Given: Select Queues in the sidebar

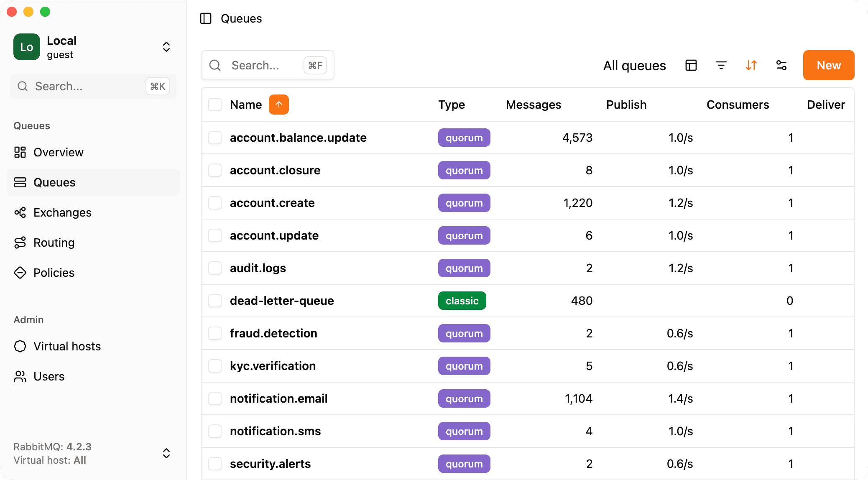Looking at the screenshot, I should pyautogui.click(x=93, y=182).
